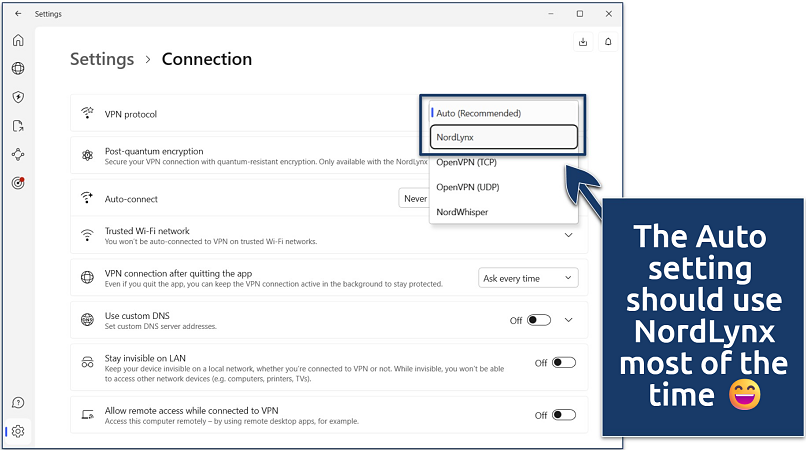
Task: Open the file sharing icon in sidebar
Action: 18,126
